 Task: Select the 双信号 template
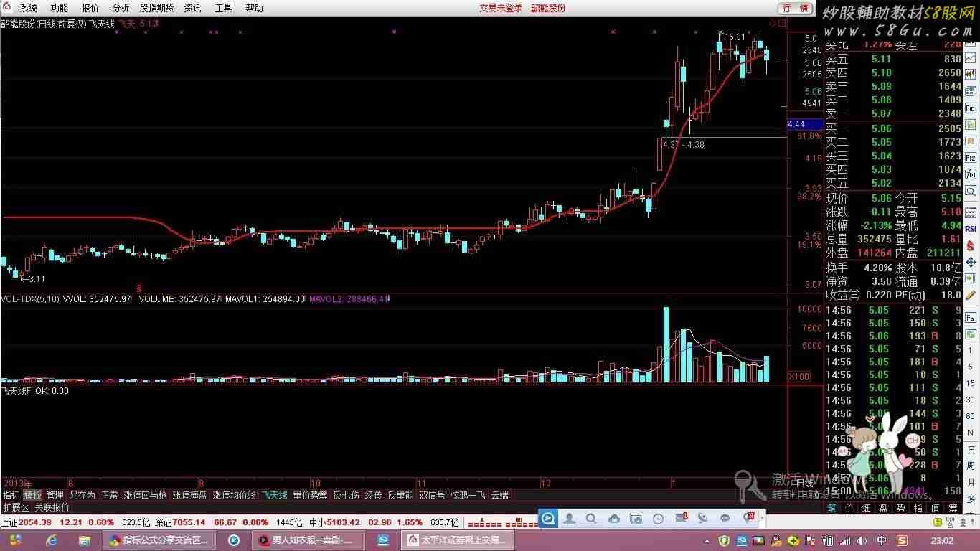[x=432, y=495]
